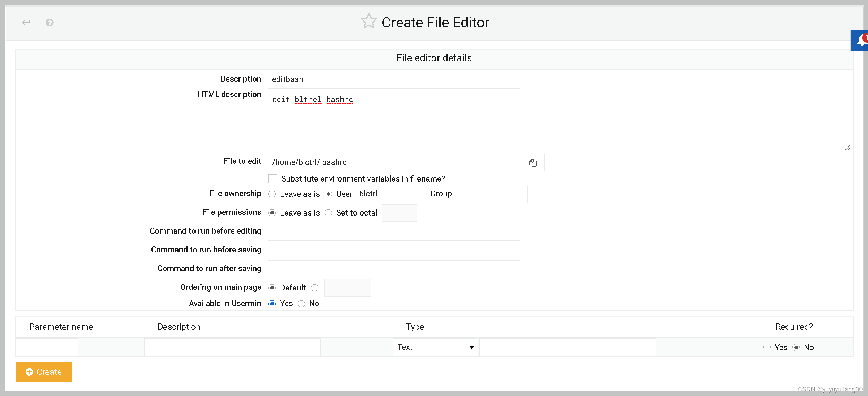This screenshot has width=868, height=396.
Task: Click the Parameter name input box
Action: click(47, 347)
